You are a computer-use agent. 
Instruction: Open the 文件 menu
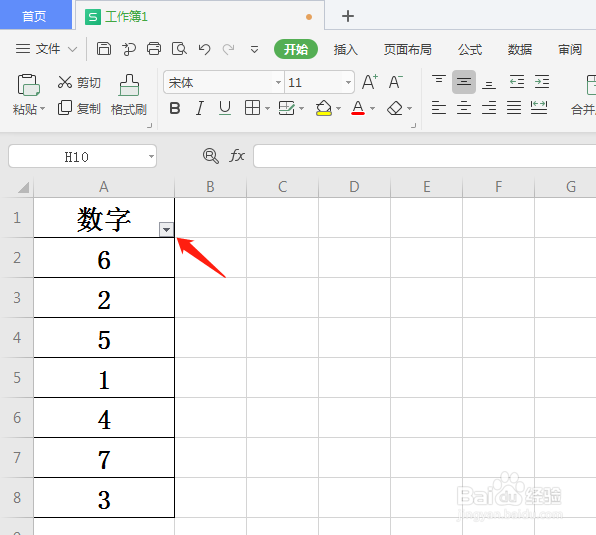click(x=46, y=49)
